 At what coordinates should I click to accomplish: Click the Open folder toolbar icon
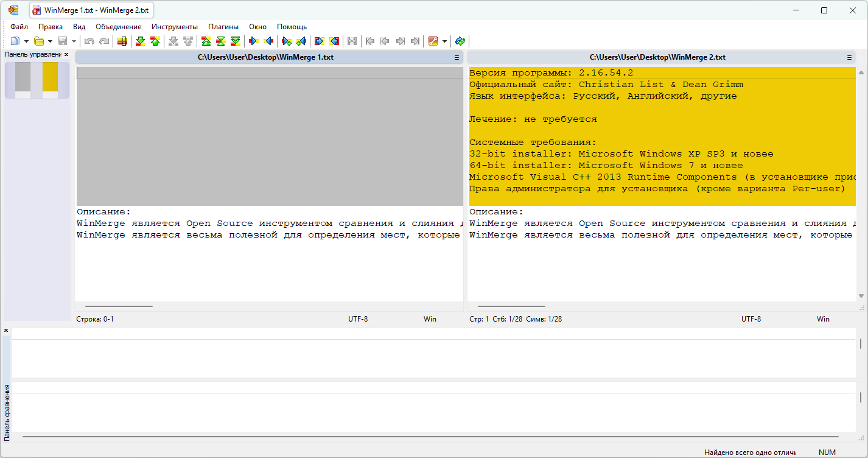point(39,41)
